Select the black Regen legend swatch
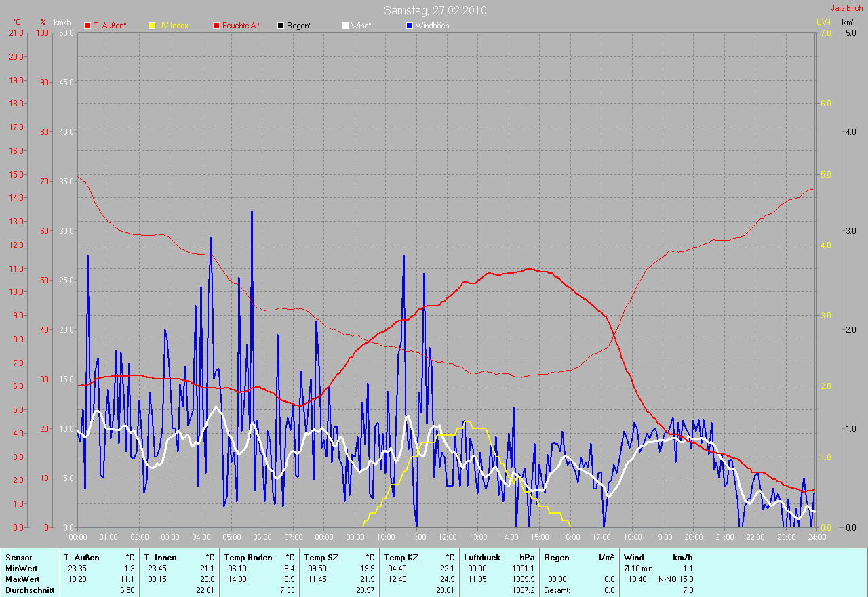868x597 pixels. [x=281, y=26]
